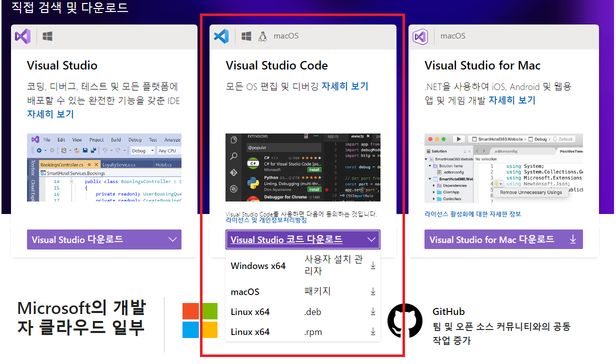The width and height of the screenshot is (616, 364).
Task: Click 패키지 label in macOS row
Action: click(x=317, y=291)
